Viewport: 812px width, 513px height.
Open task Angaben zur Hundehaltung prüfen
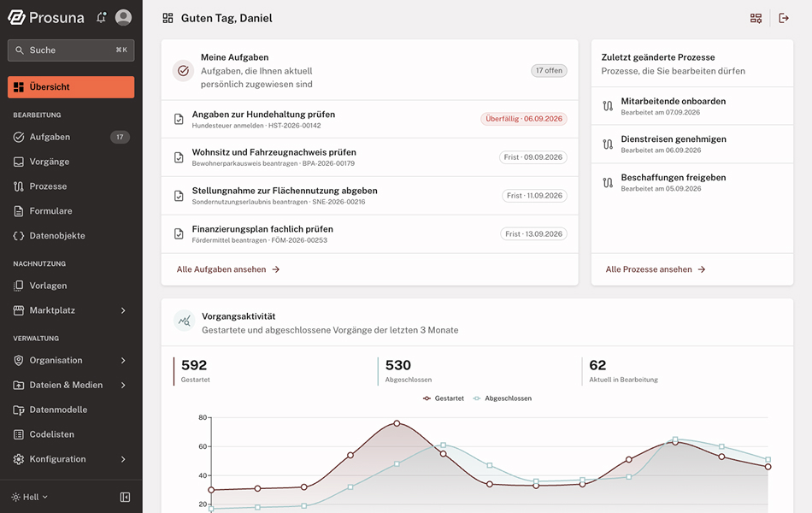coord(370,119)
